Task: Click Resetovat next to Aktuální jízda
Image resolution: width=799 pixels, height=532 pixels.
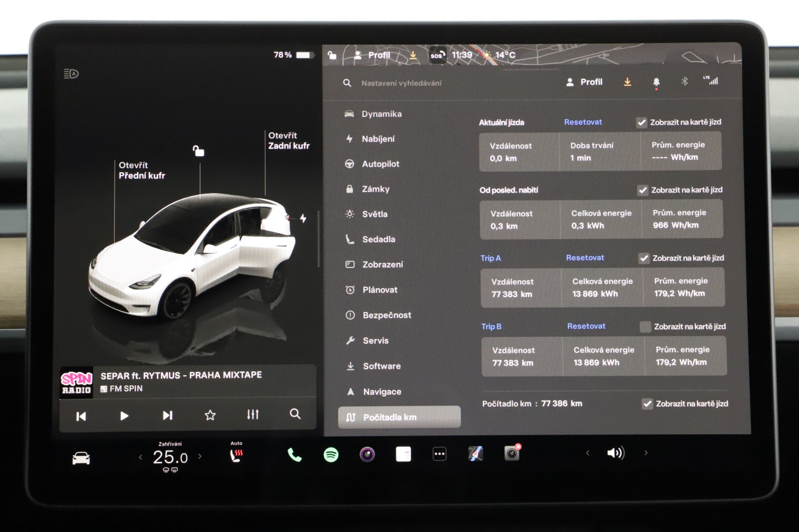Action: click(582, 121)
